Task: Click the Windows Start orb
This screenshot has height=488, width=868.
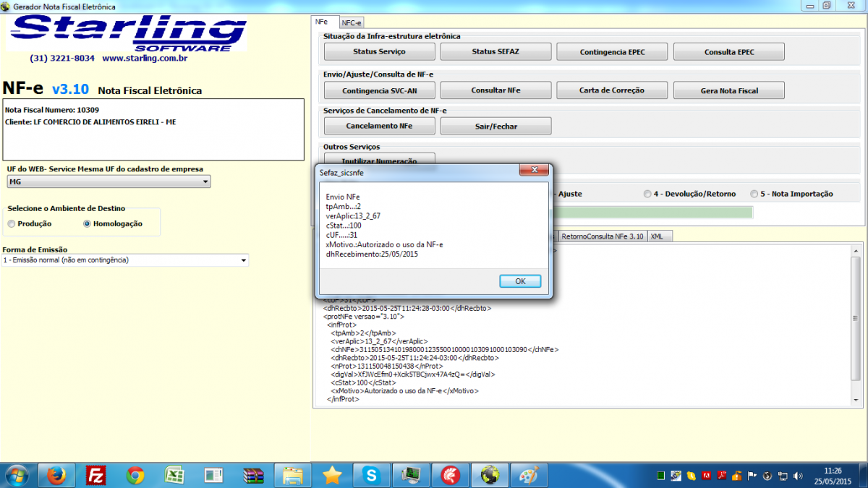Action: (17, 475)
